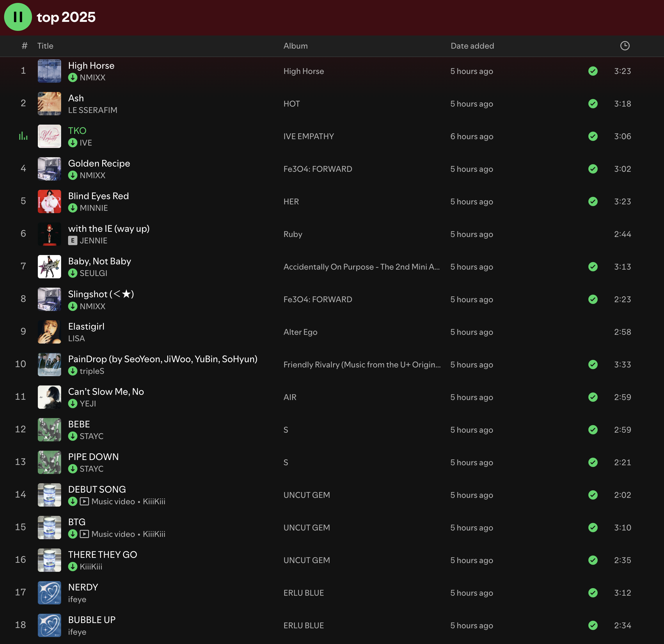Select the Golden Recipe song title

(x=99, y=163)
